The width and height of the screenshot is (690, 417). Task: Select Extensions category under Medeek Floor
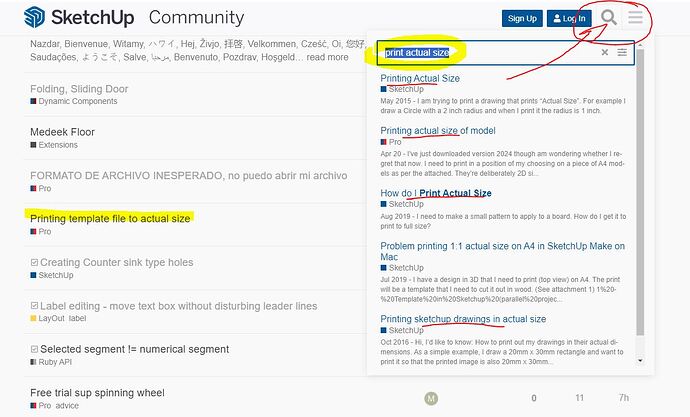[x=54, y=145]
